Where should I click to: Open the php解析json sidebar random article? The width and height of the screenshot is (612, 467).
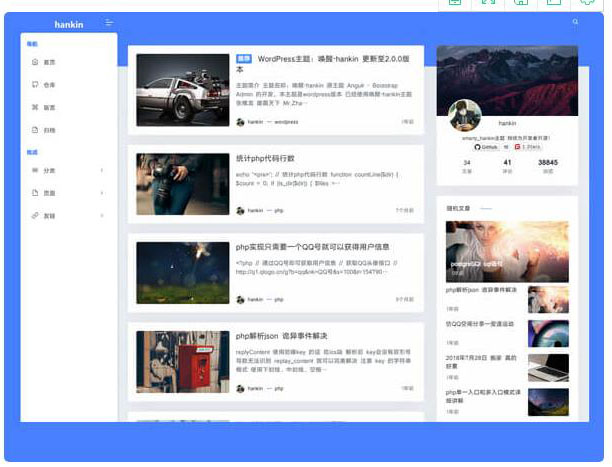pyautogui.click(x=480, y=290)
